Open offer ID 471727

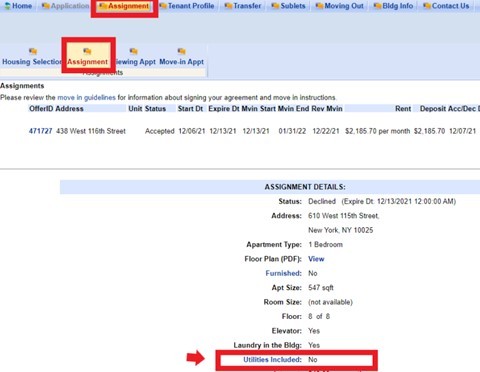(x=40, y=131)
